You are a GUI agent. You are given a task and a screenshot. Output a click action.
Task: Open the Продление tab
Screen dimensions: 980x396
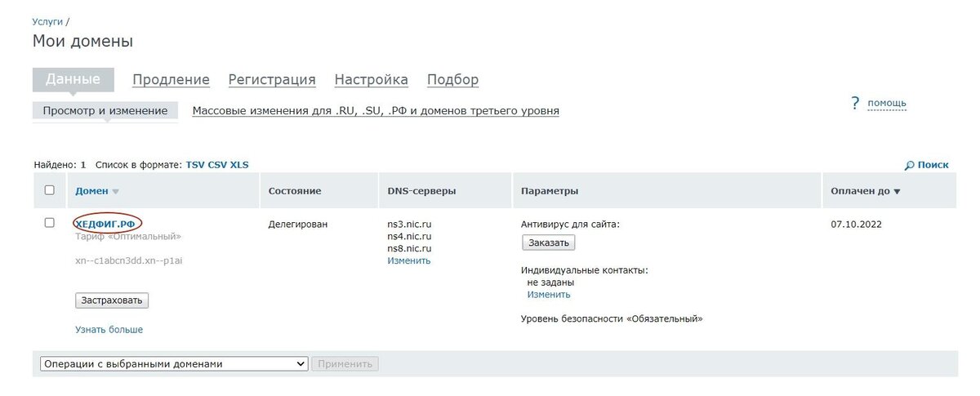pyautogui.click(x=171, y=79)
